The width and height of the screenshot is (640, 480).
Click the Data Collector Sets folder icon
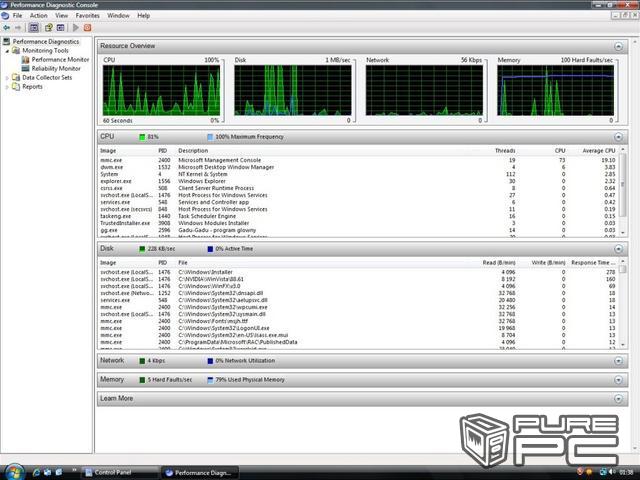pos(16,77)
